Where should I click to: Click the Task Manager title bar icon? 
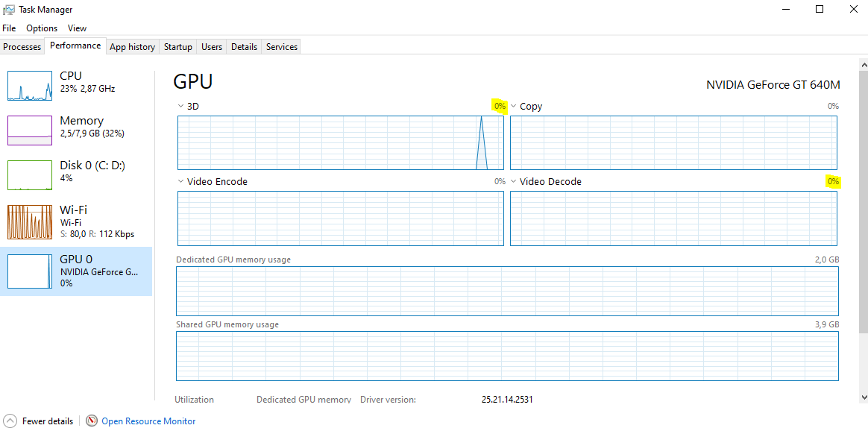9,10
